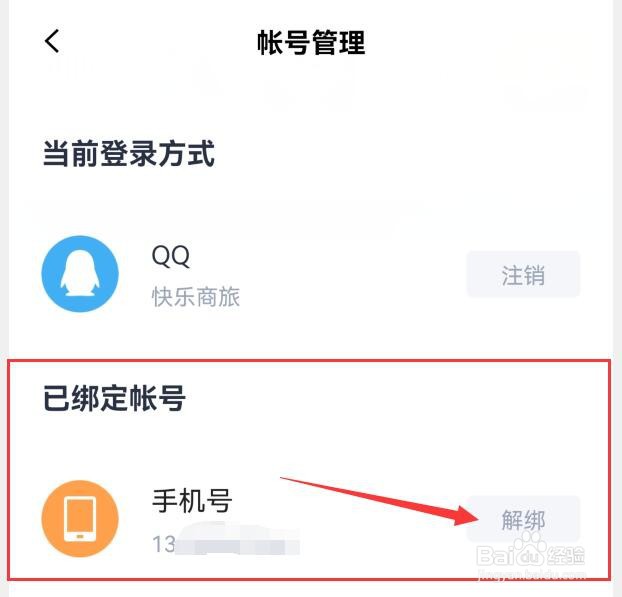Select the 帐号管理 page title
Image resolution: width=622 pixels, height=597 pixels.
click(x=311, y=42)
